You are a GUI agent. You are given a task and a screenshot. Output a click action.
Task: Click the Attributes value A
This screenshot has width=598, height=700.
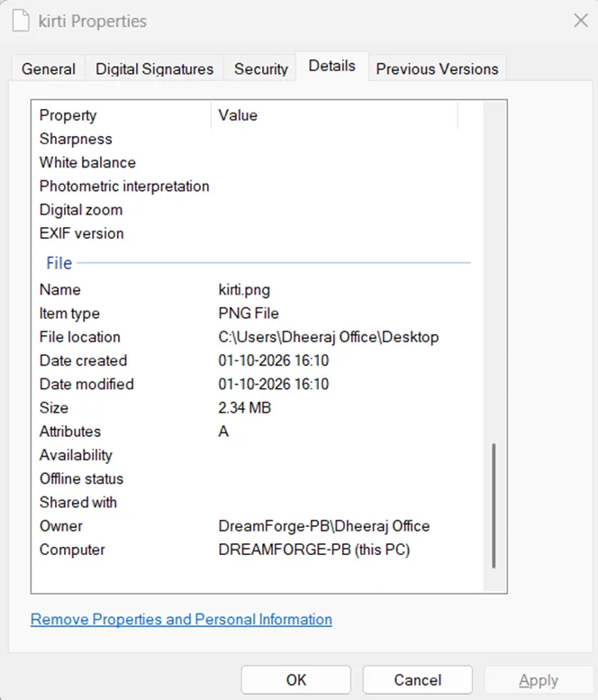tap(223, 432)
